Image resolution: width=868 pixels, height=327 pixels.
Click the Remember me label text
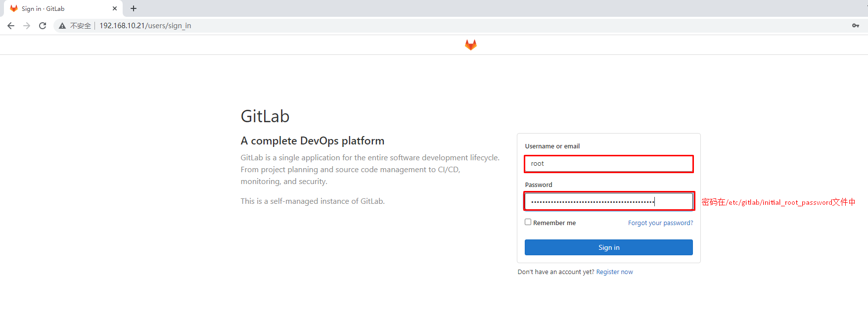[554, 223]
